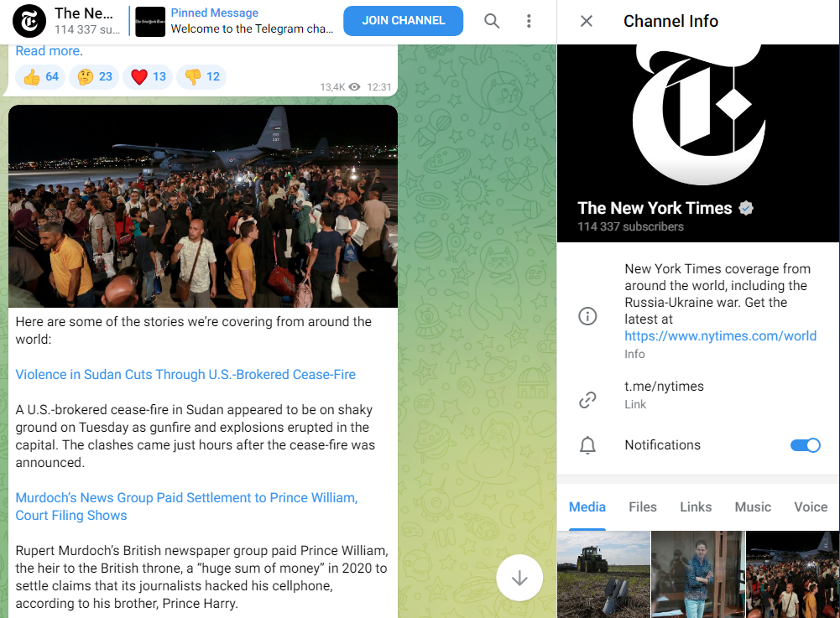The width and height of the screenshot is (840, 618).
Task: Close the Channel Info panel
Action: pos(587,21)
